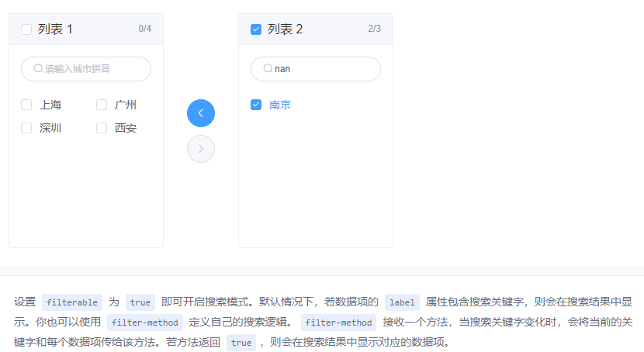Click the 南京 label text

(280, 105)
